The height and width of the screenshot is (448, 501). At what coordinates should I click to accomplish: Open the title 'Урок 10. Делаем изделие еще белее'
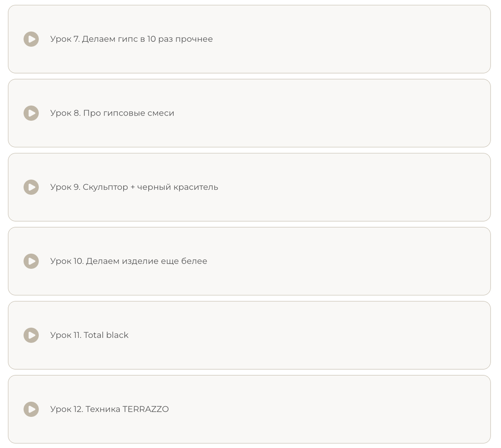[x=129, y=261]
